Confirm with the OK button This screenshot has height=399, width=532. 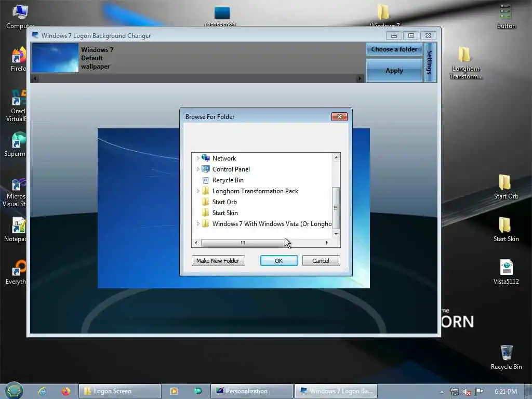[279, 261]
